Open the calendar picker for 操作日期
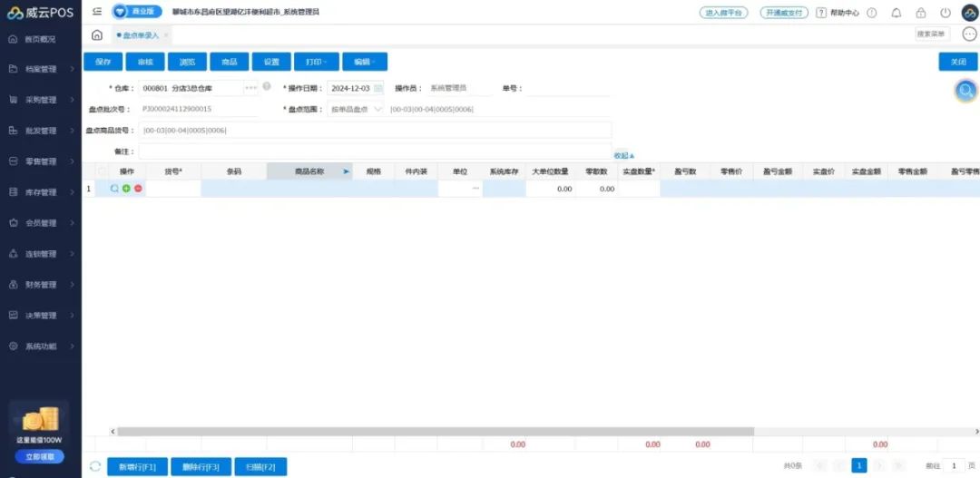The image size is (980, 478). [378, 88]
